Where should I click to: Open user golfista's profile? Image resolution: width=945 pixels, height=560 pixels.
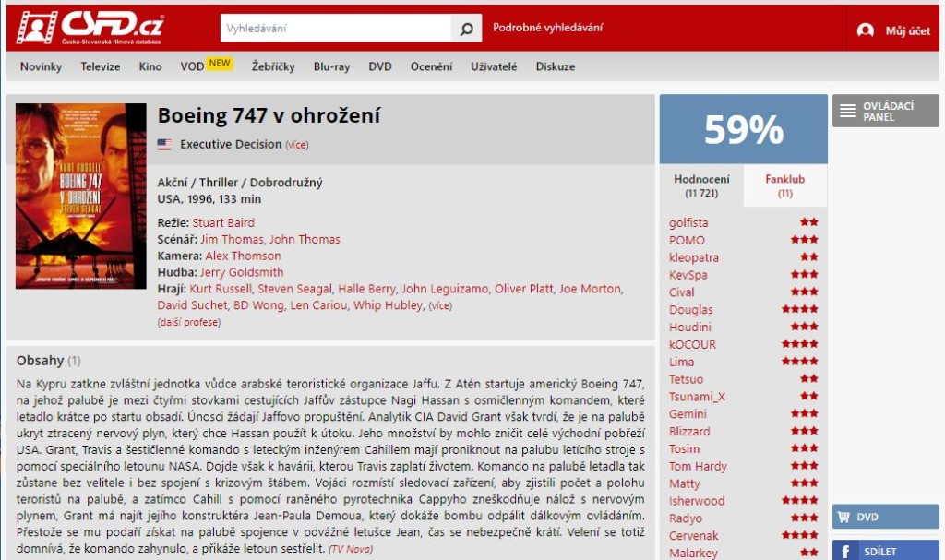(x=688, y=223)
